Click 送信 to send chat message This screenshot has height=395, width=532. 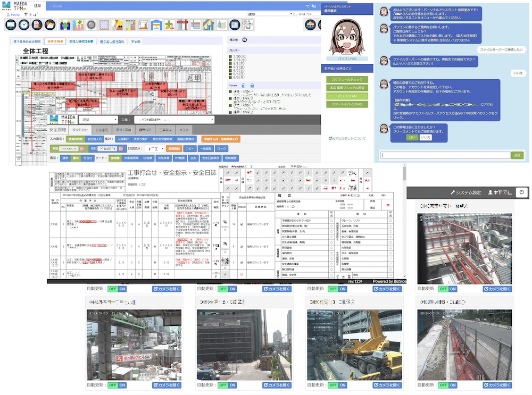tap(518, 155)
